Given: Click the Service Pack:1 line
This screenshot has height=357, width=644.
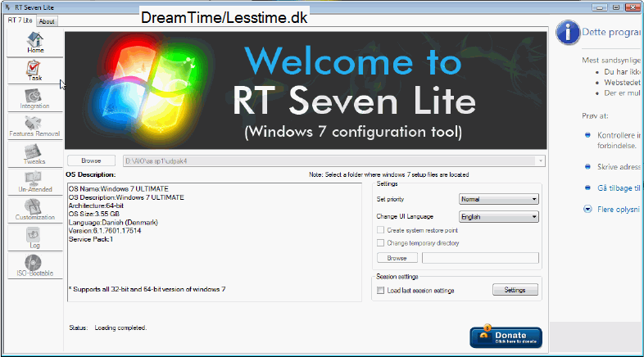Looking at the screenshot, I should (91, 239).
